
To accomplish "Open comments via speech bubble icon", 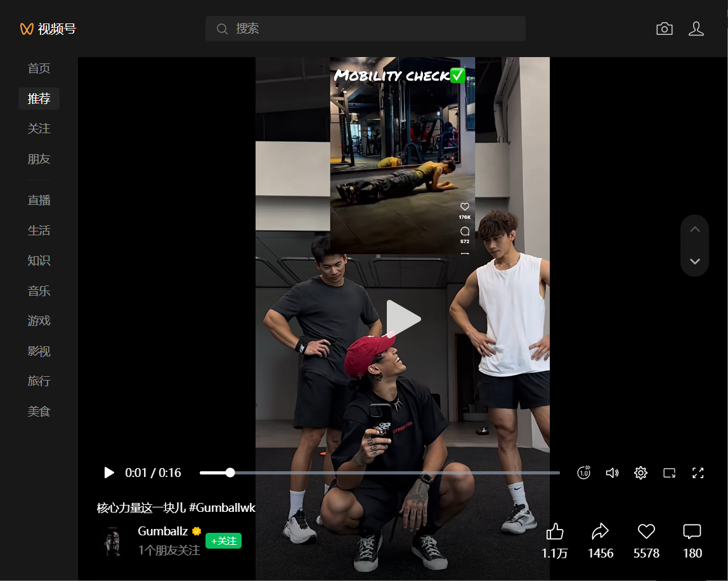I will [692, 532].
